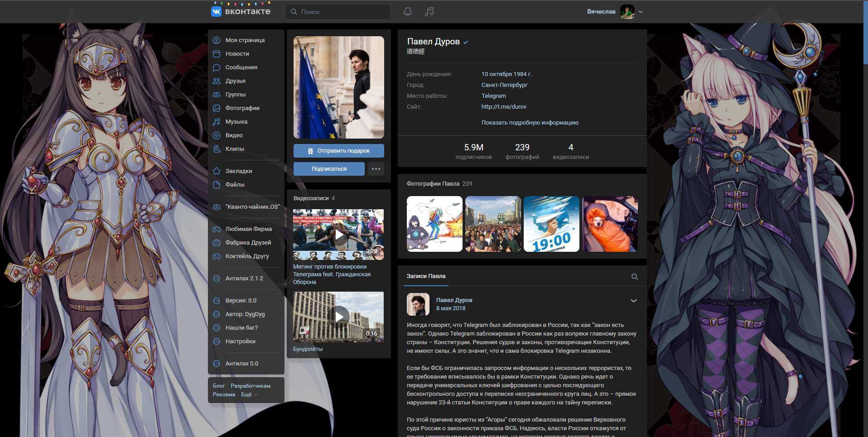Click the Закладки star icon

217,171
